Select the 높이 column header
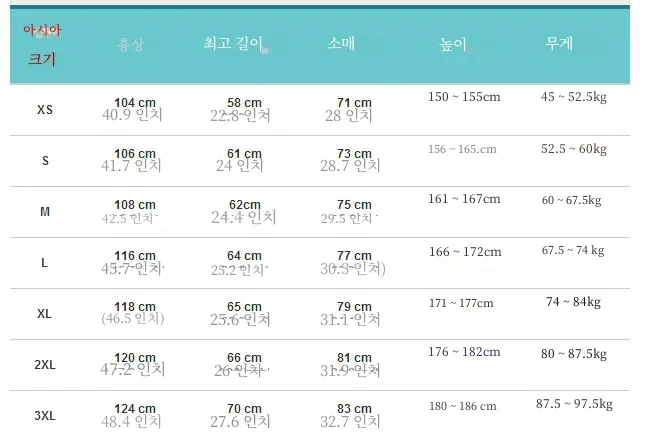The image size is (650, 441). (453, 44)
